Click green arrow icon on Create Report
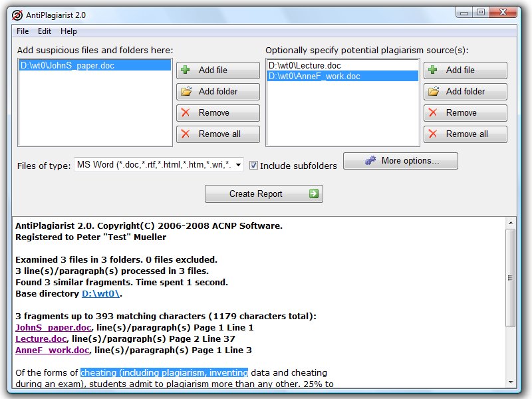Screen dimensions: 532x399 [x=314, y=194]
